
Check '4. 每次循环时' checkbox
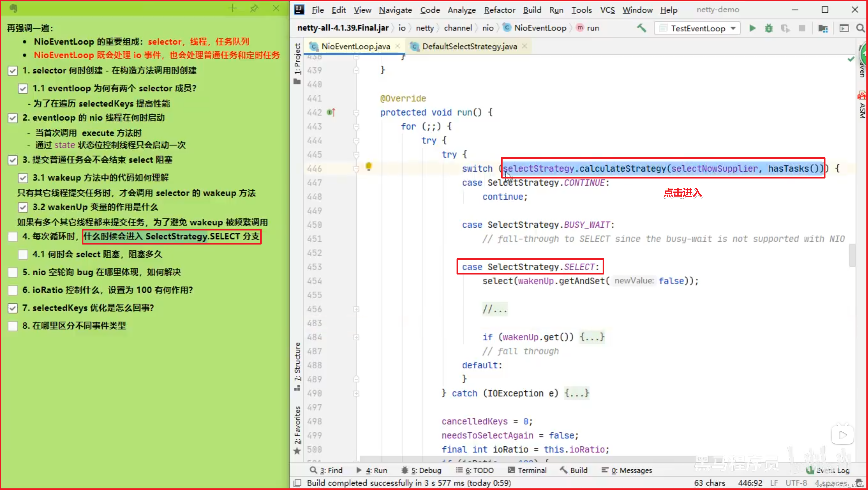13,236
